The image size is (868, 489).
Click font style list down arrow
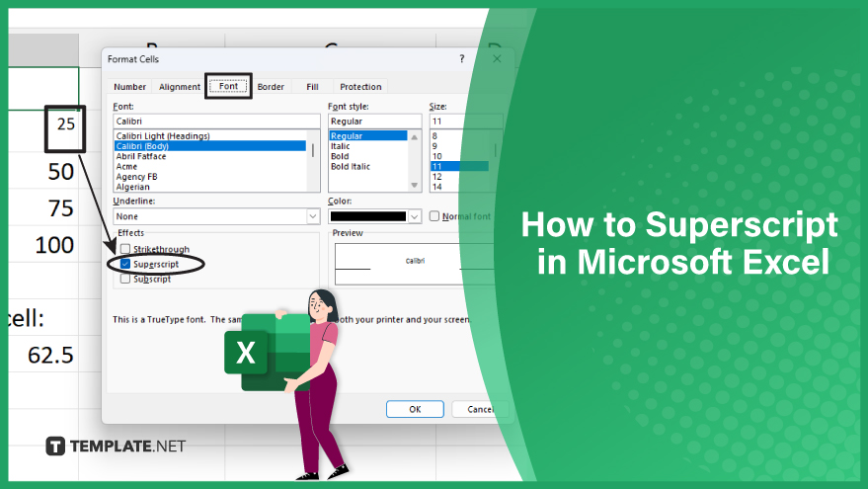pyautogui.click(x=414, y=186)
